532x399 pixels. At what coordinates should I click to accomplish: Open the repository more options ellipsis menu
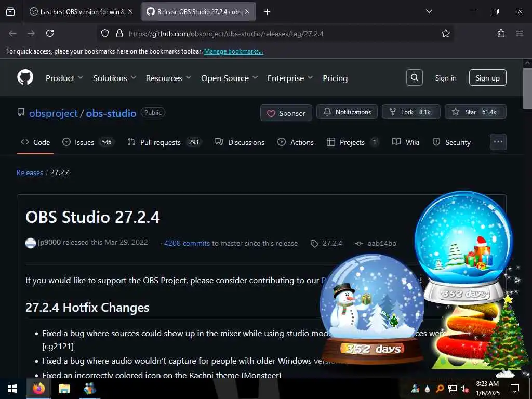point(498,142)
